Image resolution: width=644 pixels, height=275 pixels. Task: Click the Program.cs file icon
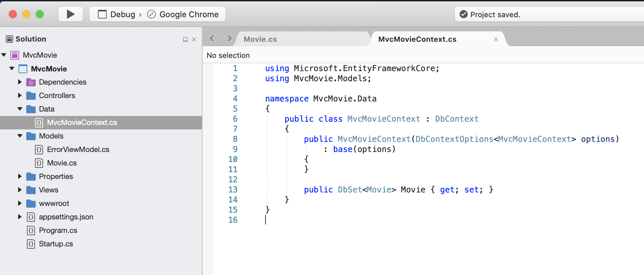[31, 231]
